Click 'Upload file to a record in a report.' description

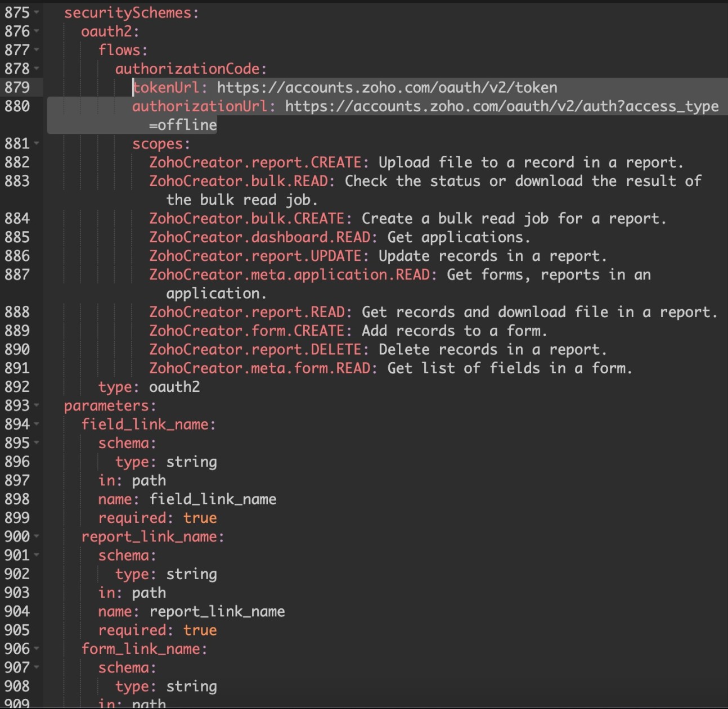tap(531, 162)
